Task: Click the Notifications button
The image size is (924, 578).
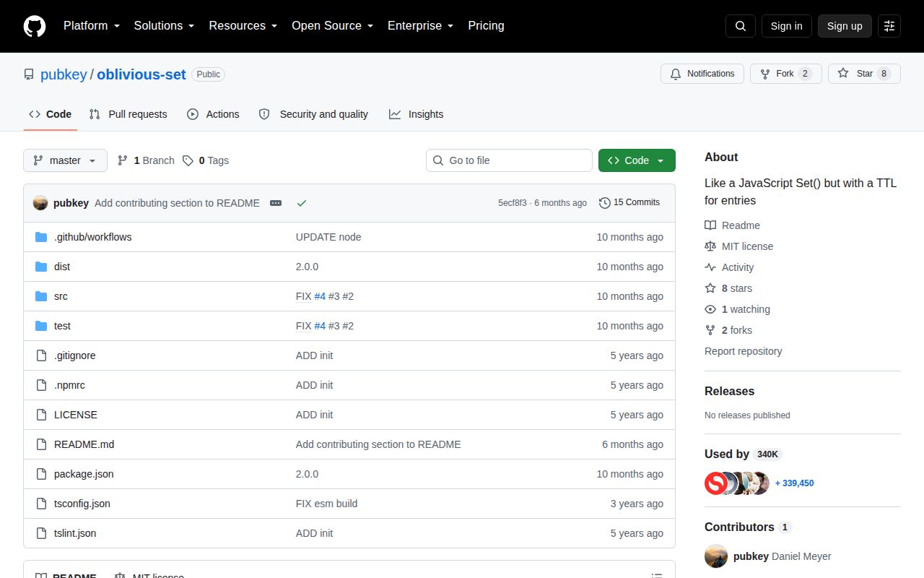Action: coord(702,74)
